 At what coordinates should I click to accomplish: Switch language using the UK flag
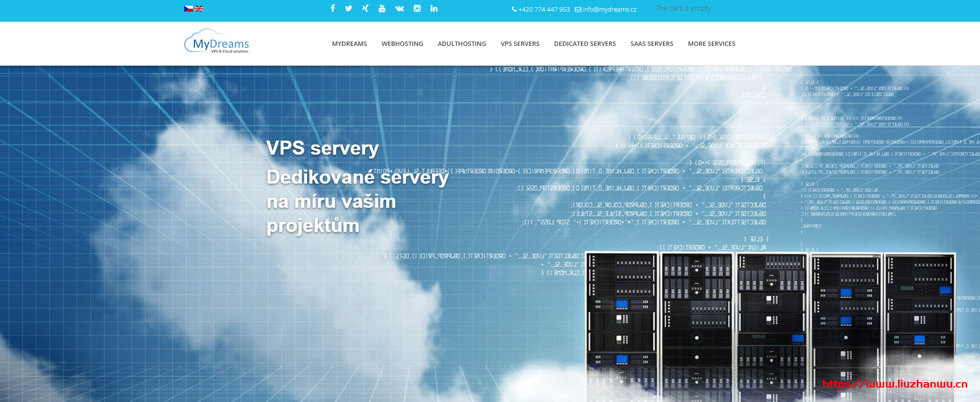(x=199, y=9)
